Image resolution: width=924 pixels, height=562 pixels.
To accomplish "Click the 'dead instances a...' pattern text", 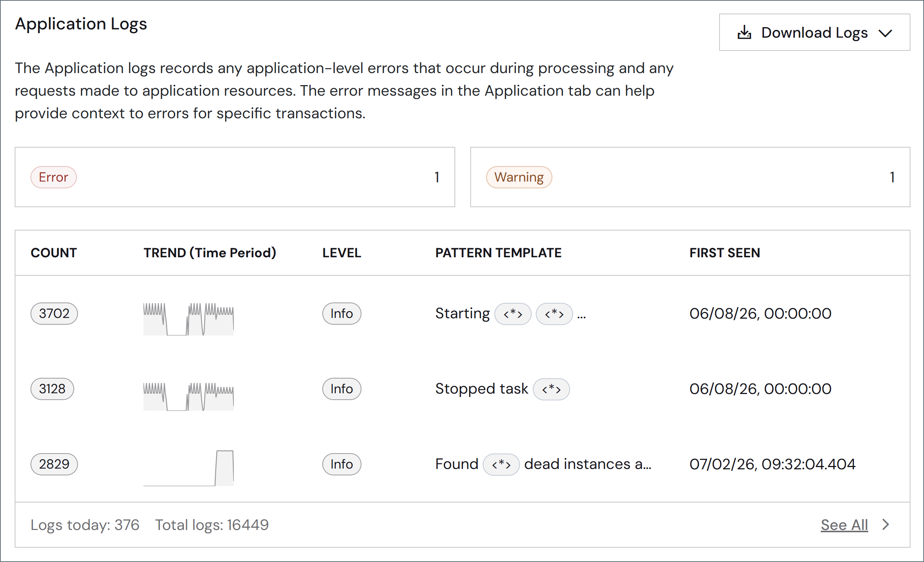I will point(588,464).
